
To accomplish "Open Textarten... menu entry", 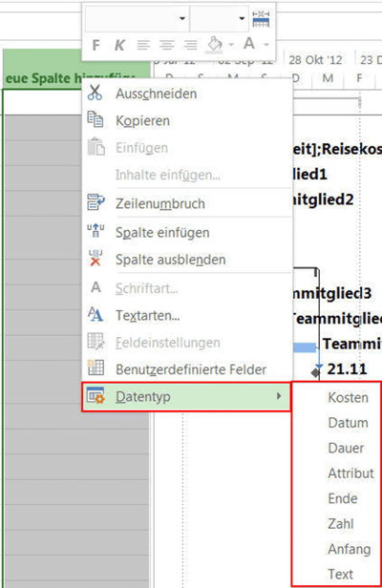I will [186, 315].
